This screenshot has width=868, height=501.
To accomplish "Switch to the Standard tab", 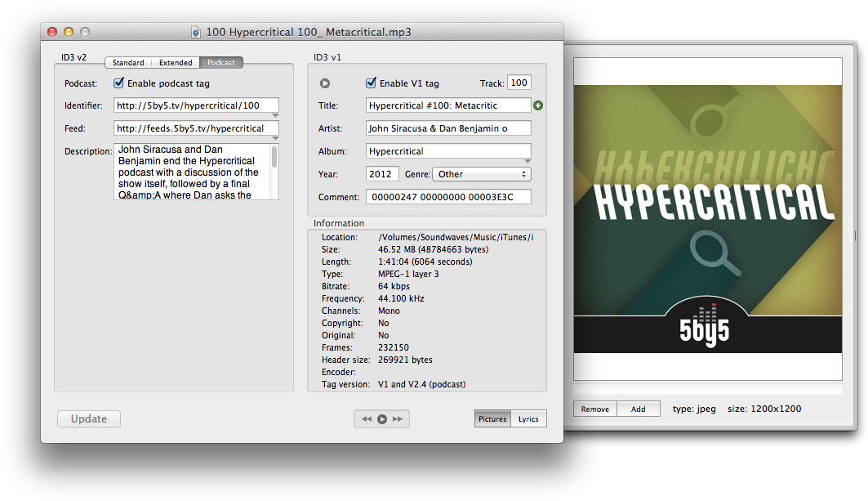I will point(128,63).
